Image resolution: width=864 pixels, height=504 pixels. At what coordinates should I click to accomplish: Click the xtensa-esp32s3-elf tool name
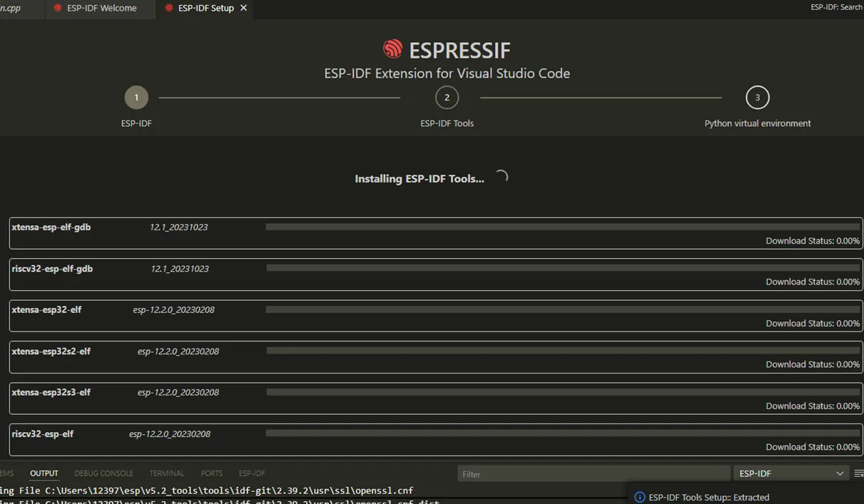pyautogui.click(x=51, y=393)
